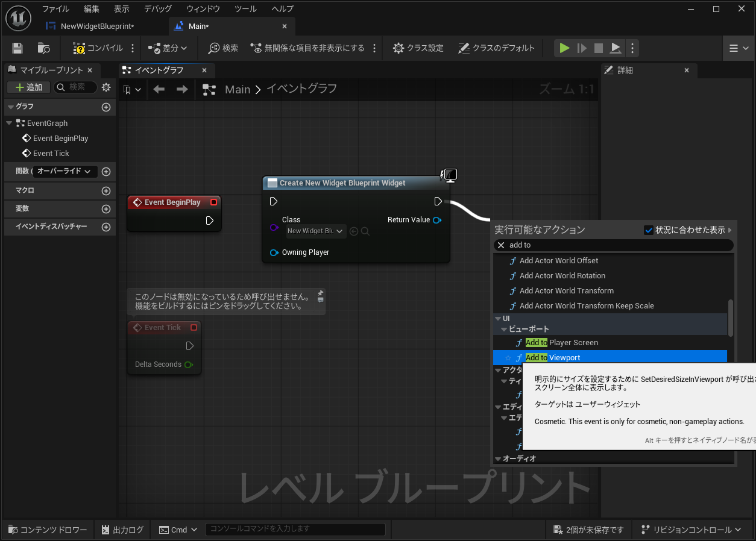The image size is (756, 541).
Task: Navigate forward in graph history
Action: pos(182,89)
